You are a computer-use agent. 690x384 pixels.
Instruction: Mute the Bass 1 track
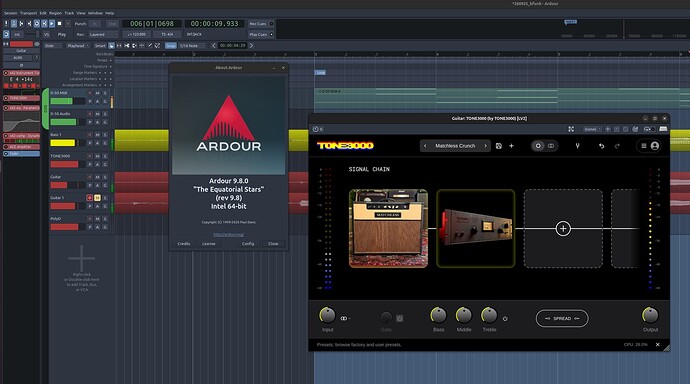point(97,135)
